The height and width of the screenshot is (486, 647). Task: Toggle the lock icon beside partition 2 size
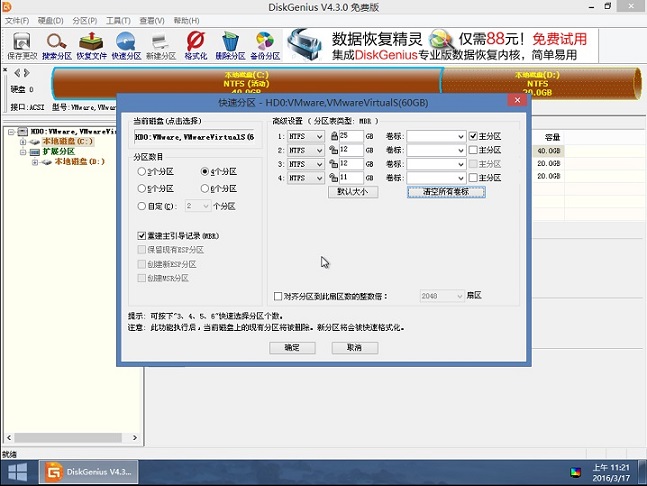click(x=333, y=150)
